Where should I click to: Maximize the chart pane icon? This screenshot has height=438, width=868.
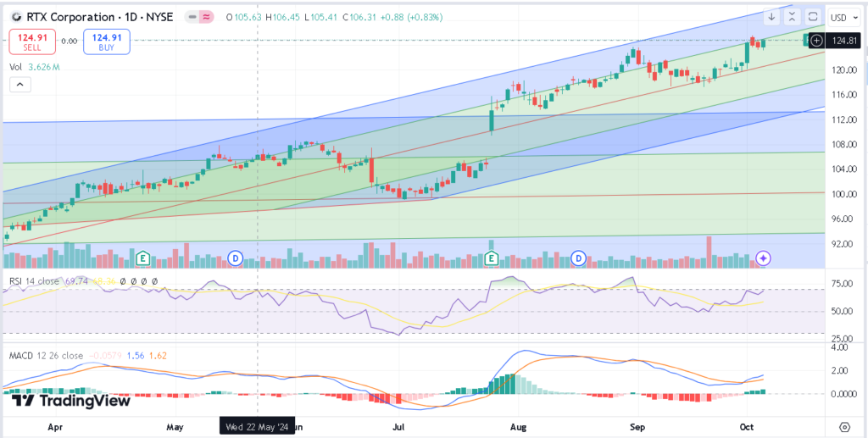[x=813, y=17]
